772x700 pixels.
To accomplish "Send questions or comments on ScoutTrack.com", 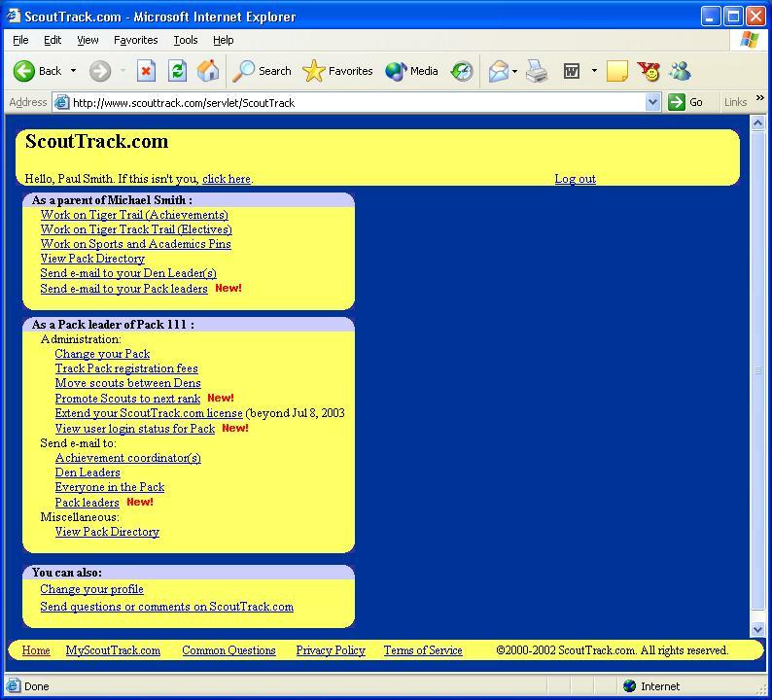I will [x=167, y=607].
